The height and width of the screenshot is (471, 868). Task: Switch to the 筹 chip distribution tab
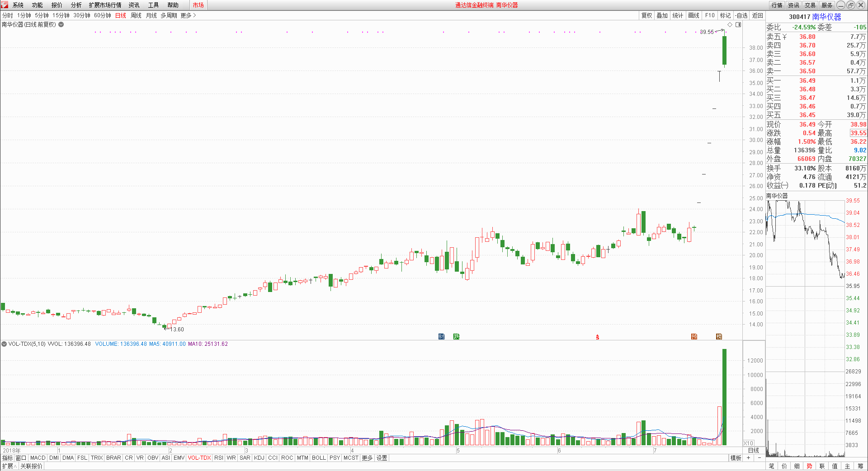(860, 466)
